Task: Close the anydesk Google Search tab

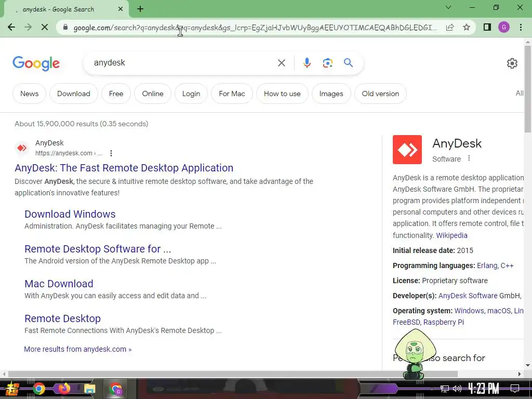Action: (121, 9)
